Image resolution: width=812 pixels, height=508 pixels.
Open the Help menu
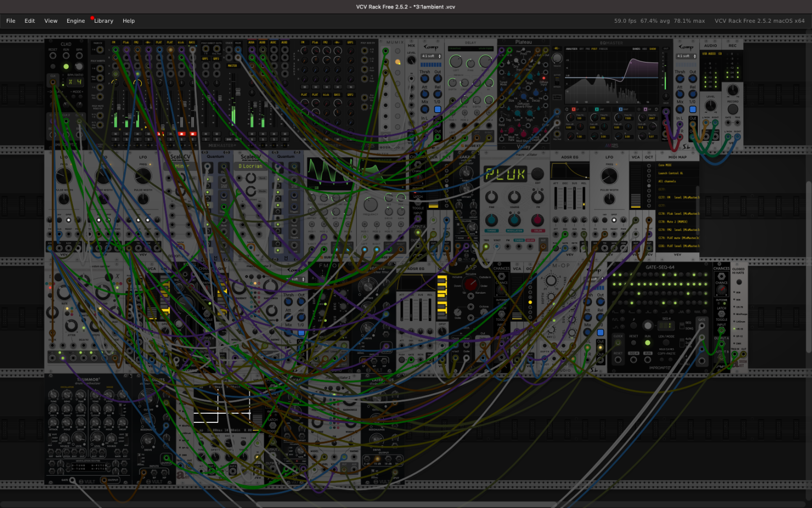point(128,21)
